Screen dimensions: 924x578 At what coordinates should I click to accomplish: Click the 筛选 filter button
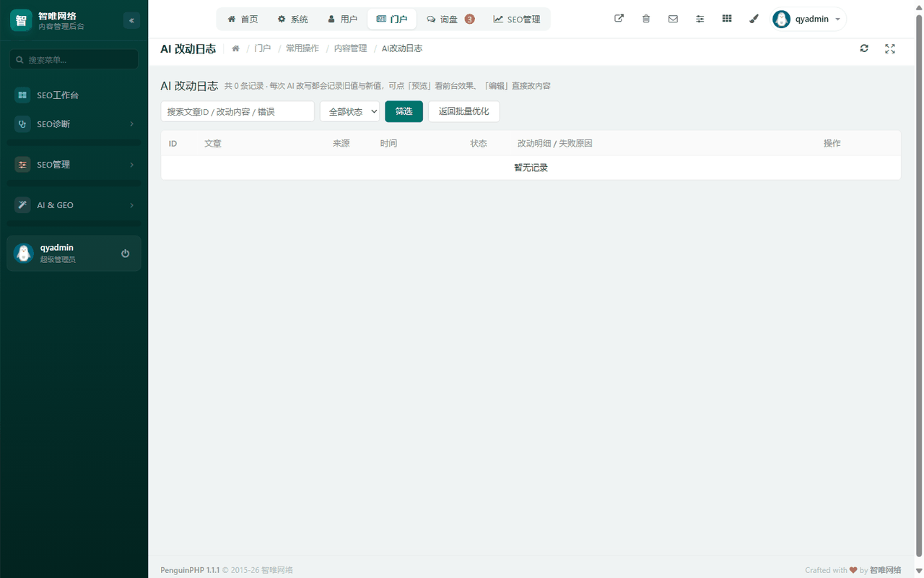(x=404, y=111)
